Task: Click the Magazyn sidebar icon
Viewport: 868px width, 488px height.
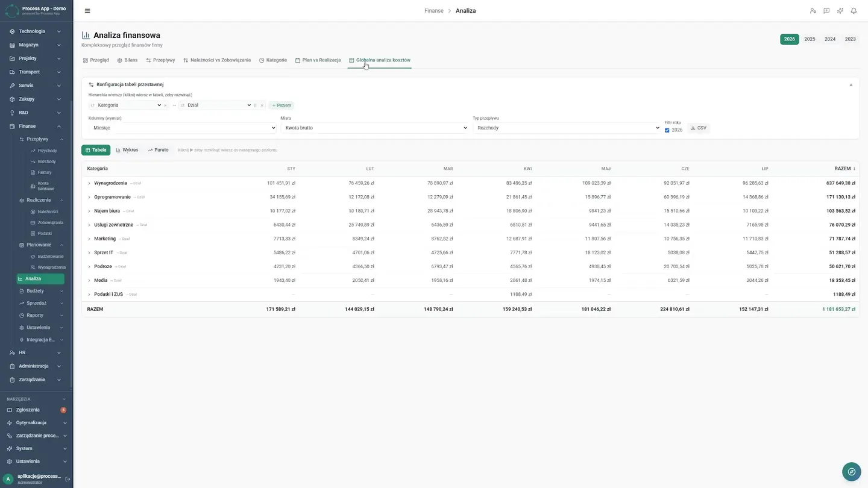Action: pyautogui.click(x=13, y=45)
